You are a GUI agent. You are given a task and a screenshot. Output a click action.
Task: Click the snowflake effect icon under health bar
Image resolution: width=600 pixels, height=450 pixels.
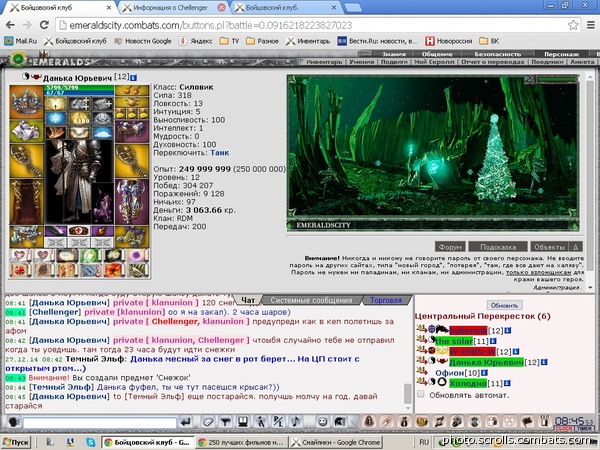point(56,118)
